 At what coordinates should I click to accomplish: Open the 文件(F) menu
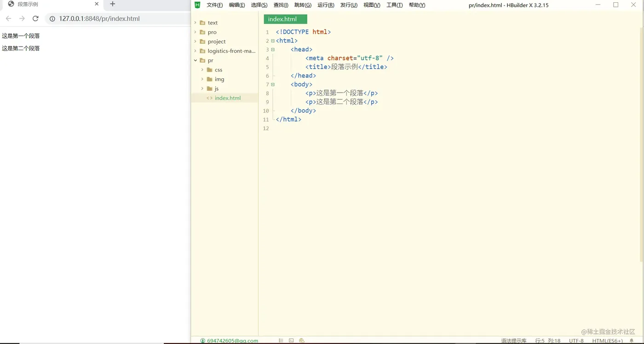(x=215, y=5)
